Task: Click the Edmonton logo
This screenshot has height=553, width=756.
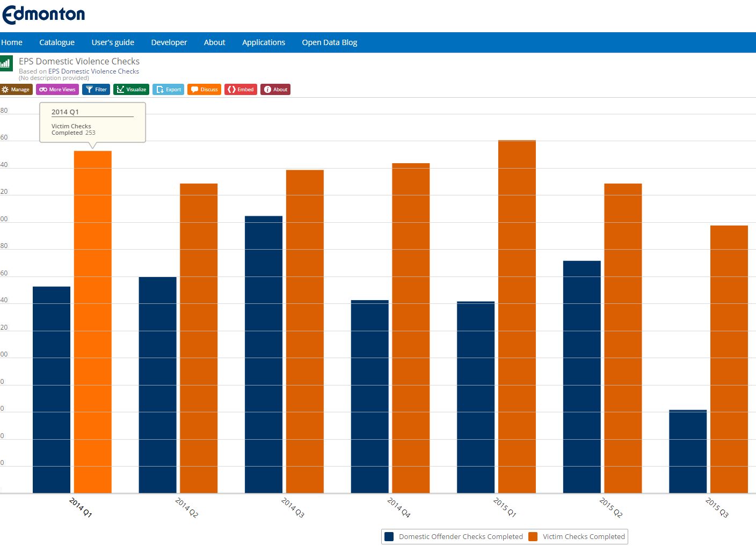Action: pyautogui.click(x=43, y=14)
